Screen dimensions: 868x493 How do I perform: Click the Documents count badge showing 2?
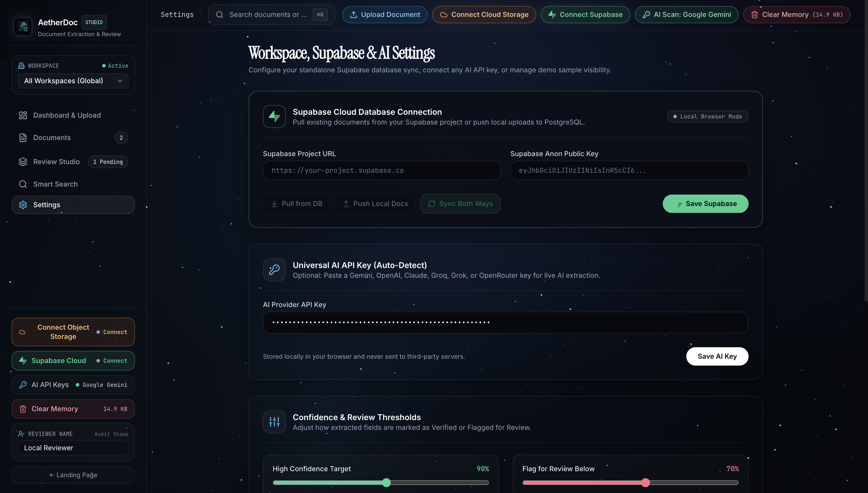121,138
